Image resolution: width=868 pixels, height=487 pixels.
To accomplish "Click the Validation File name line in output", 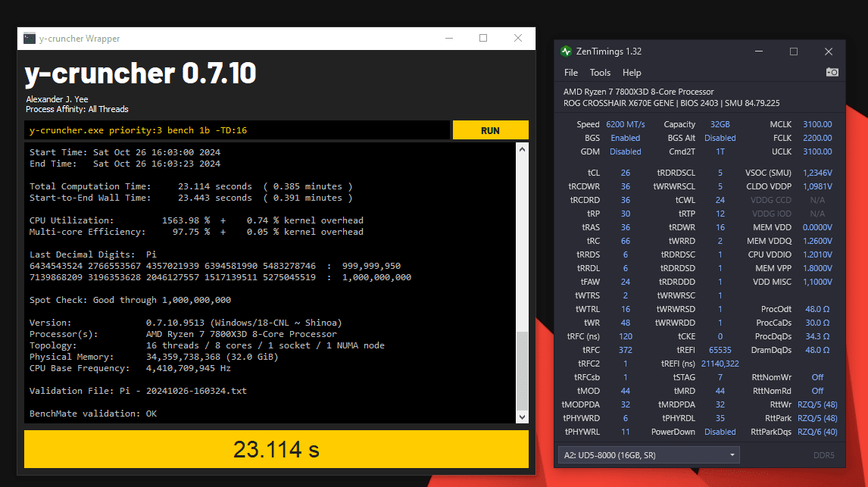I will (x=138, y=391).
